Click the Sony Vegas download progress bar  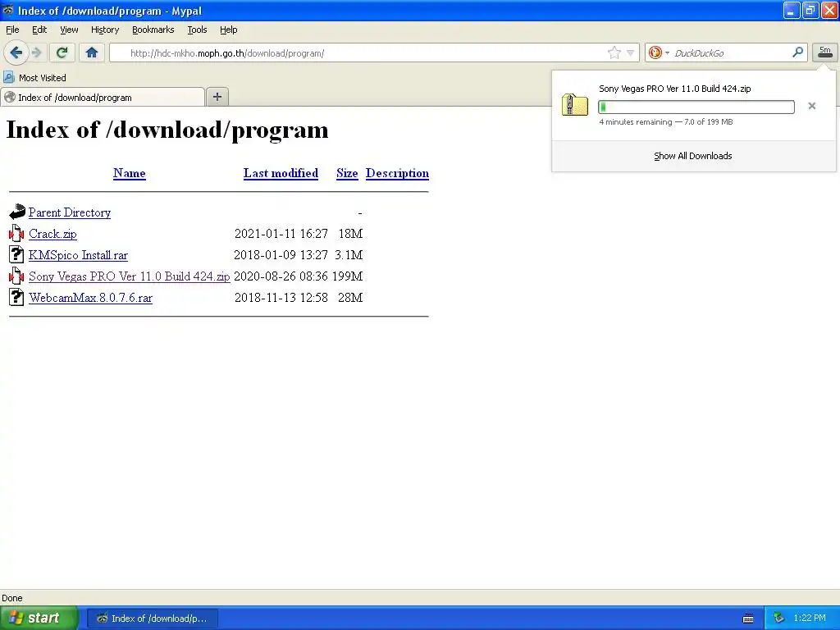pos(696,107)
